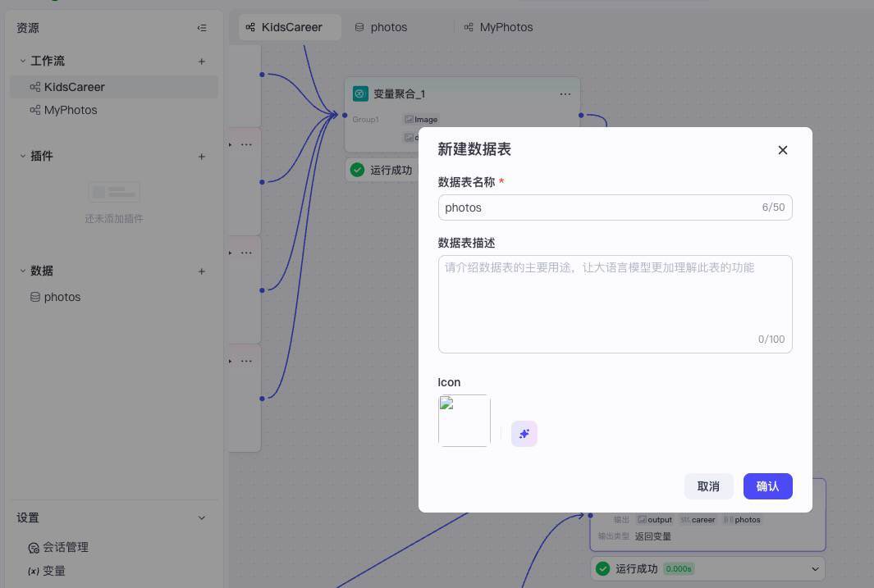Collapse the 工作流 section
This screenshot has width=874, height=588.
[x=23, y=61]
